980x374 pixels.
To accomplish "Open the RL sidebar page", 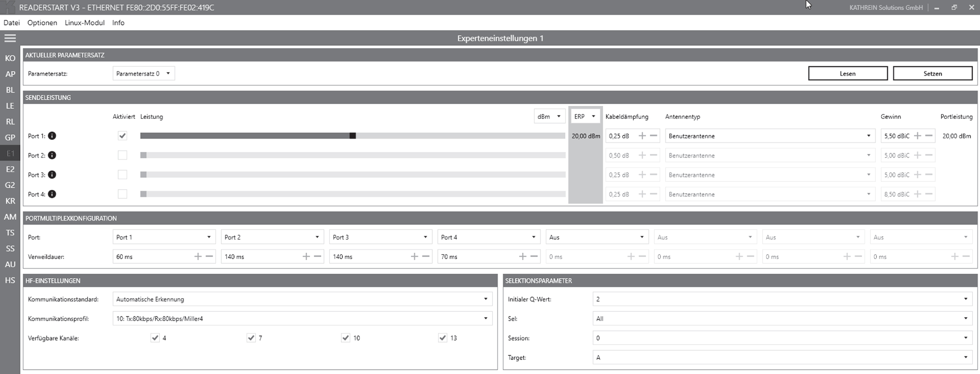I will click(x=10, y=122).
